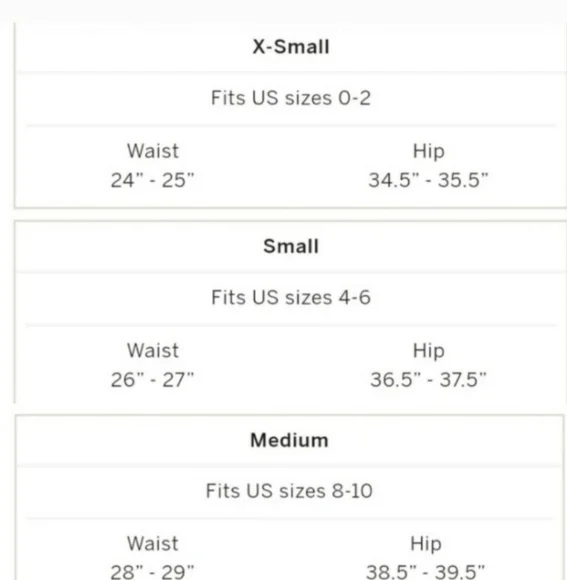Click the X-Small Waist label
Image resolution: width=567 pixels, height=580 pixels.
click(x=153, y=151)
